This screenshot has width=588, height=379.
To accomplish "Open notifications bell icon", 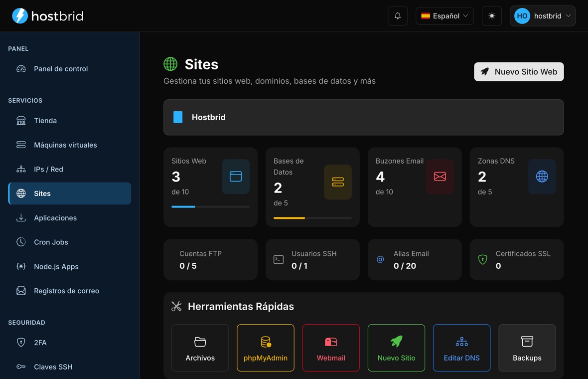I will point(398,16).
